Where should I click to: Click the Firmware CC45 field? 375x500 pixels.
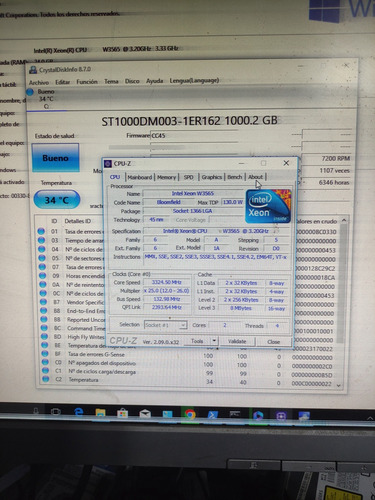194,135
